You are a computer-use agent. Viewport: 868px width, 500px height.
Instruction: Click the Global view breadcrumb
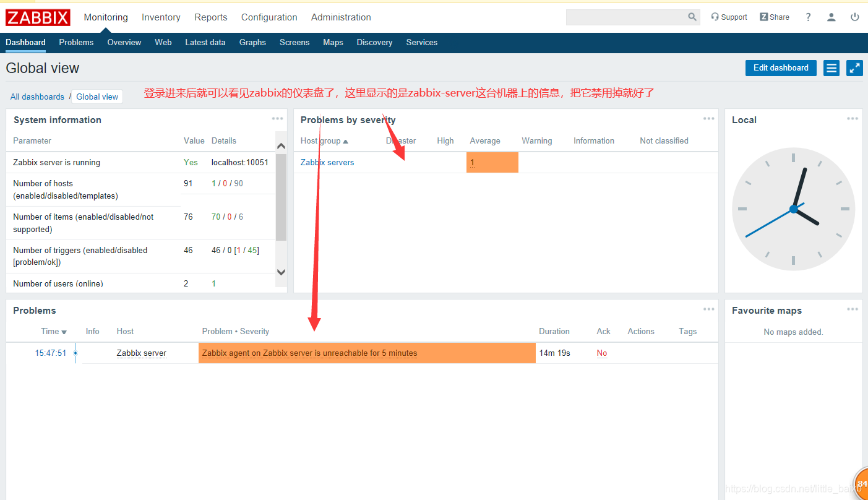pyautogui.click(x=97, y=97)
